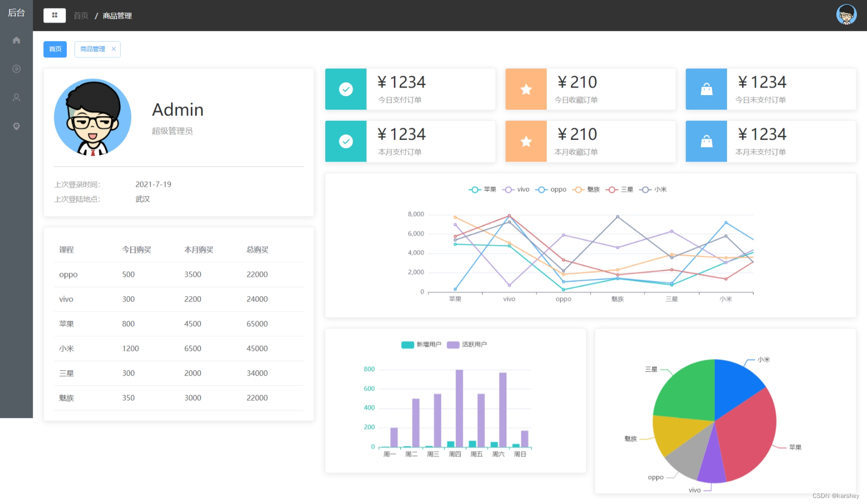The width and height of the screenshot is (867, 504).
Task: Click the ¥210 今日收藏订单 amount
Action: (577, 82)
